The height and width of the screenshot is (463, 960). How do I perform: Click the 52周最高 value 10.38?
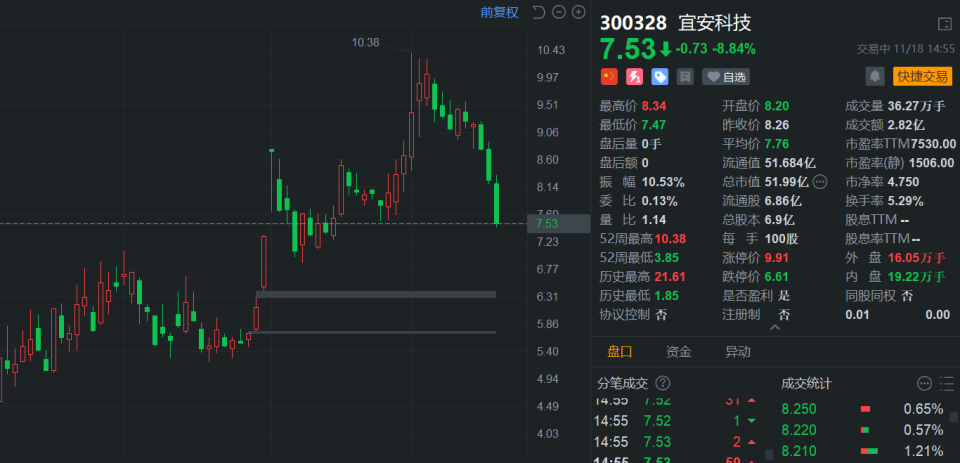[670, 239]
